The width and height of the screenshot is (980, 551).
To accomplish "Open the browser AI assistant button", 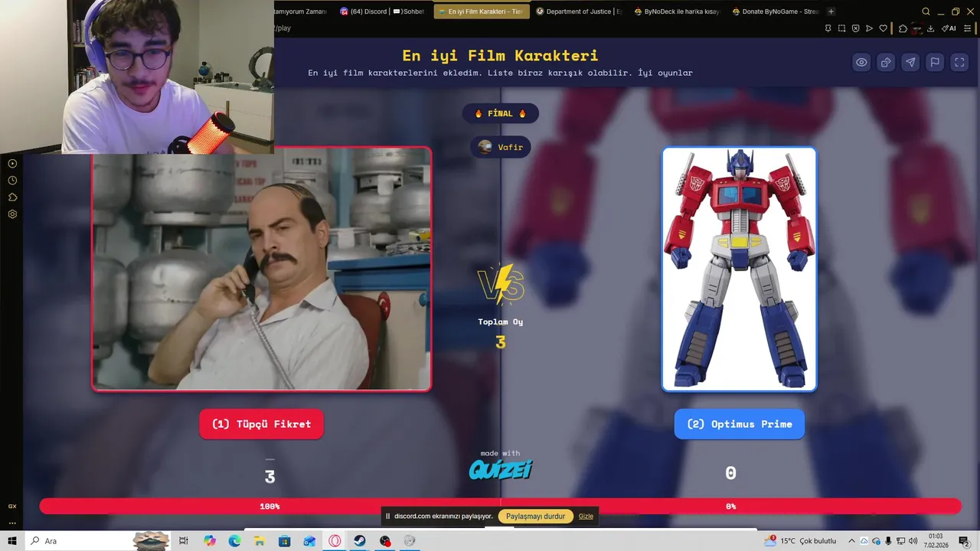I will pos(949,28).
